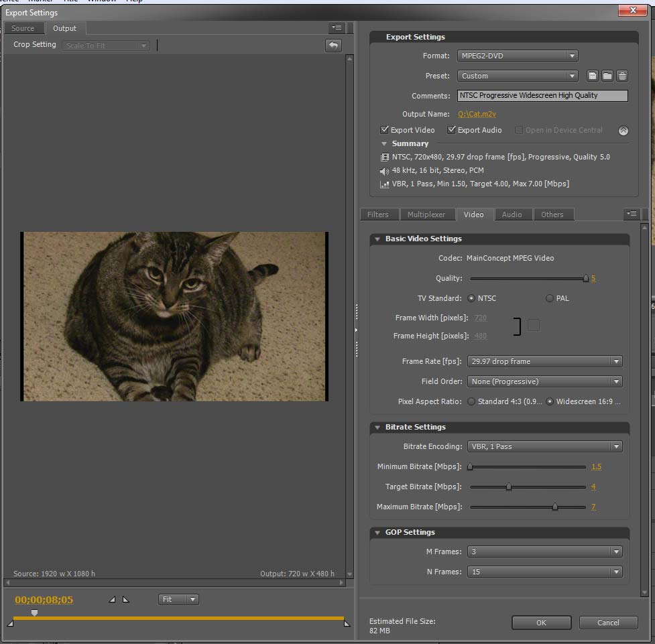Switch to the Source tab
655x644 pixels.
(23, 28)
